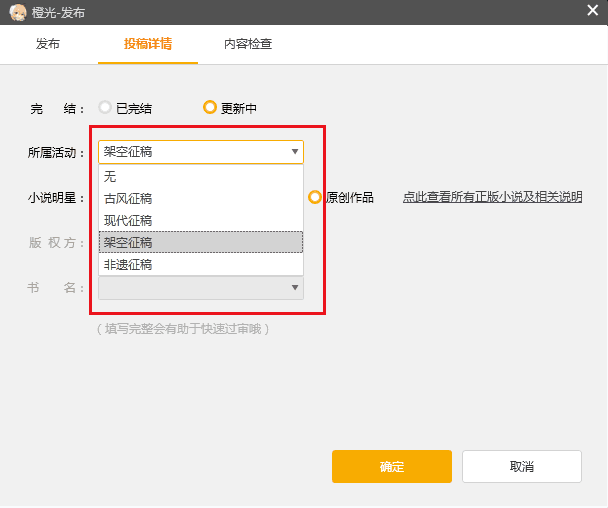608x508 pixels.
Task: Click the 橙光 app logo icon
Action: coord(17,12)
